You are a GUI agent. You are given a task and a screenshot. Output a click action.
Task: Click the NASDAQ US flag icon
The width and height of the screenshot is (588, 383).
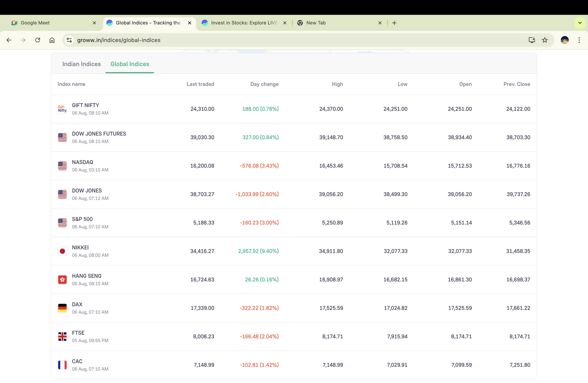tap(62, 166)
